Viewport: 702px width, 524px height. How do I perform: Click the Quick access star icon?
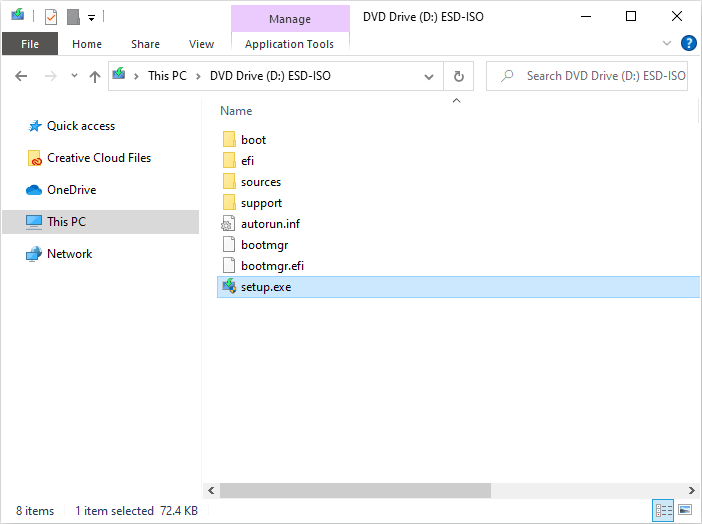point(35,126)
